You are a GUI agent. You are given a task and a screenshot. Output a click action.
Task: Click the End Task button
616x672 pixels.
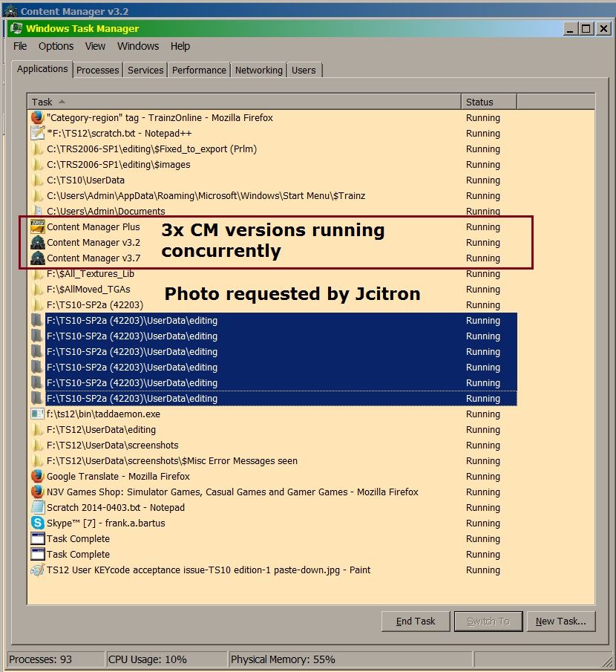tap(416, 621)
